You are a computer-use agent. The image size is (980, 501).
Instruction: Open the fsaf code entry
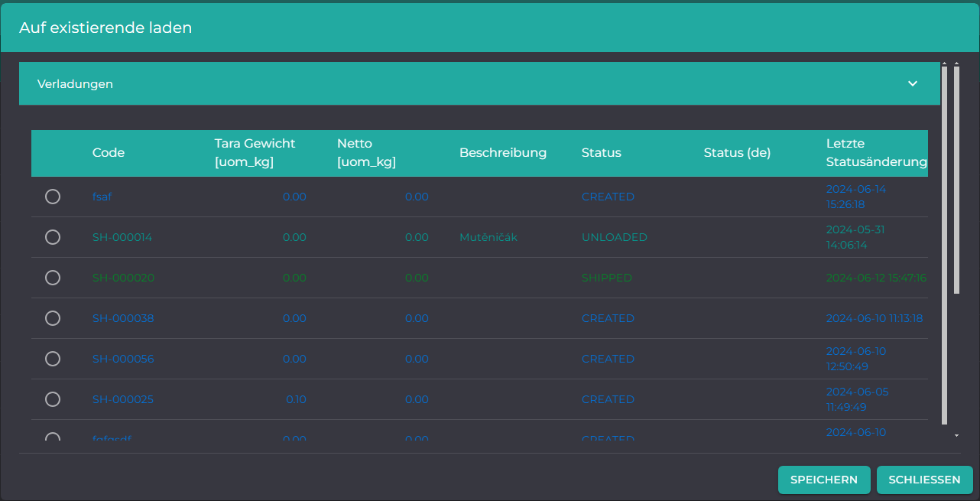[x=102, y=197]
